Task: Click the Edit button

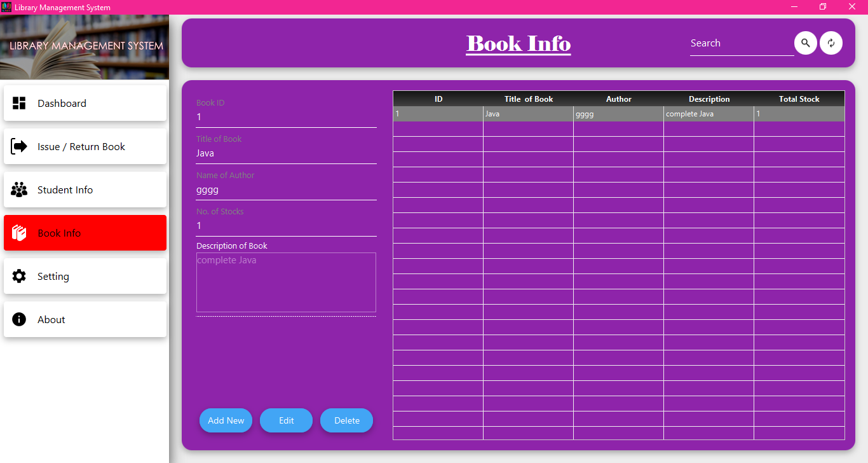Action: 287,420
